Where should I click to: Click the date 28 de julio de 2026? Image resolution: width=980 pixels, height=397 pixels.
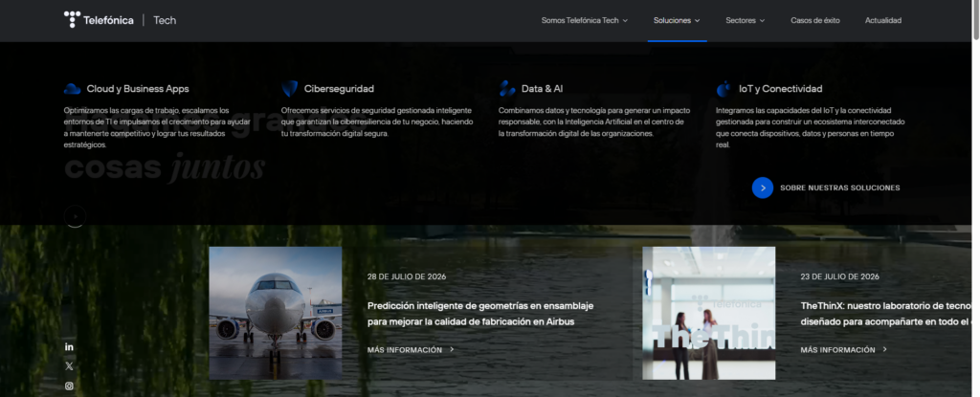click(x=407, y=276)
